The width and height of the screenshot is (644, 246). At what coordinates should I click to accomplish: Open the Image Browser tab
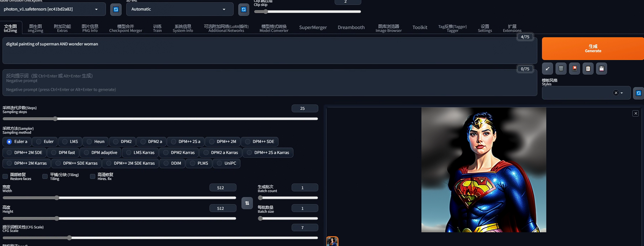389,28
